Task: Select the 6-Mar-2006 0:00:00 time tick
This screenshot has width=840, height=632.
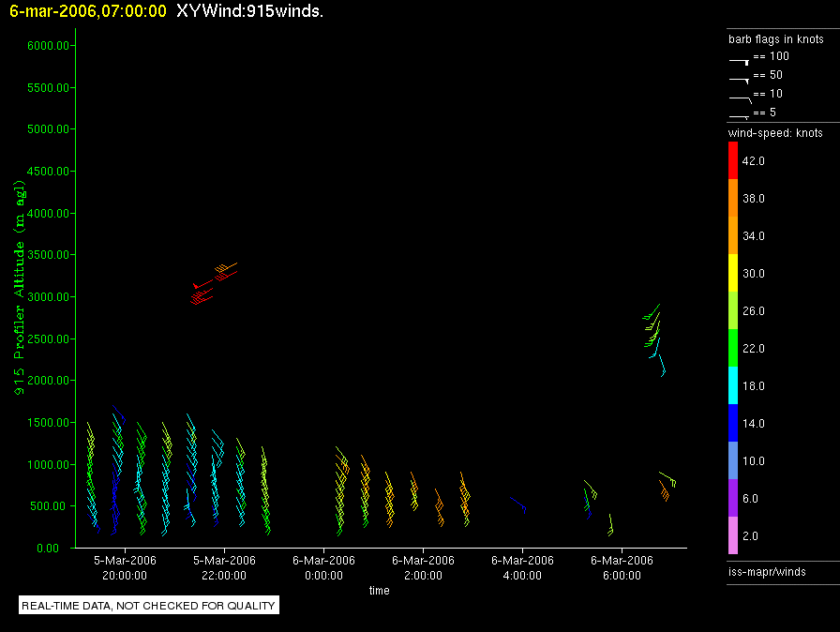Action: [323, 567]
